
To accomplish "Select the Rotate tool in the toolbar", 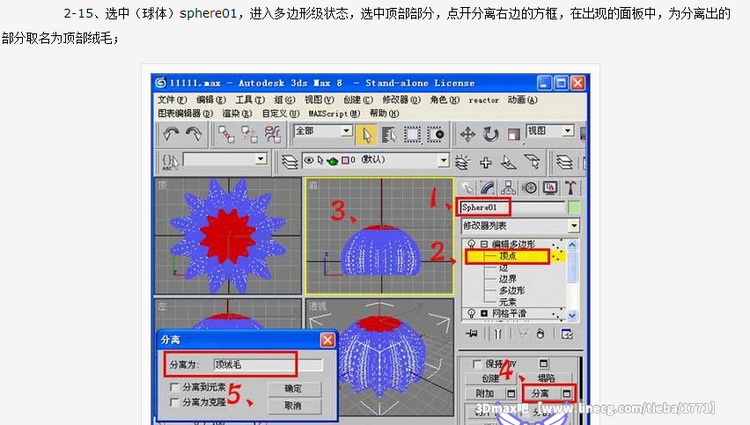I will (490, 134).
